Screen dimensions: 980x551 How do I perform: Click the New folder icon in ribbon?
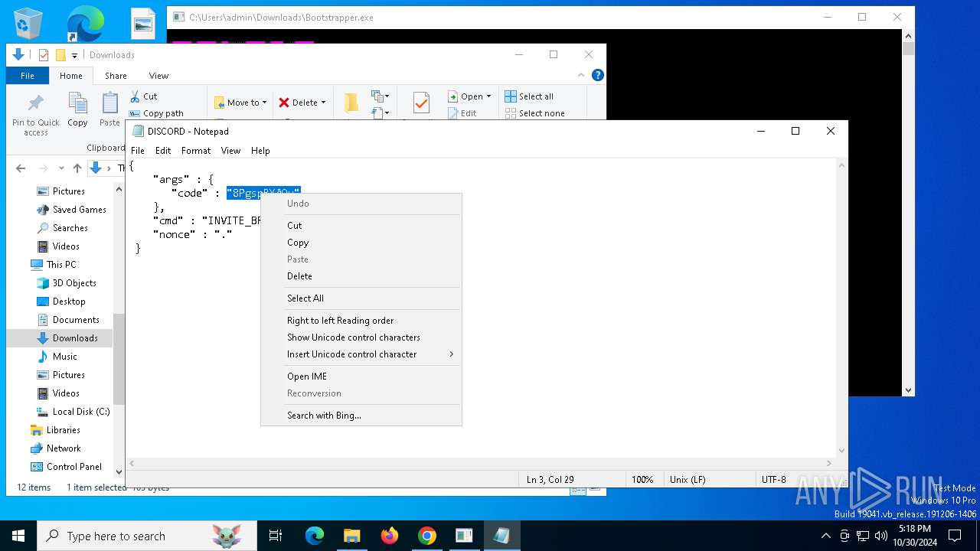click(x=351, y=103)
